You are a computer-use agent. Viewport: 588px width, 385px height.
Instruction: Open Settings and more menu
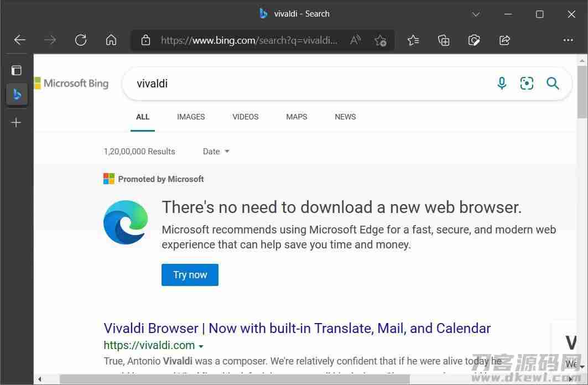click(568, 40)
